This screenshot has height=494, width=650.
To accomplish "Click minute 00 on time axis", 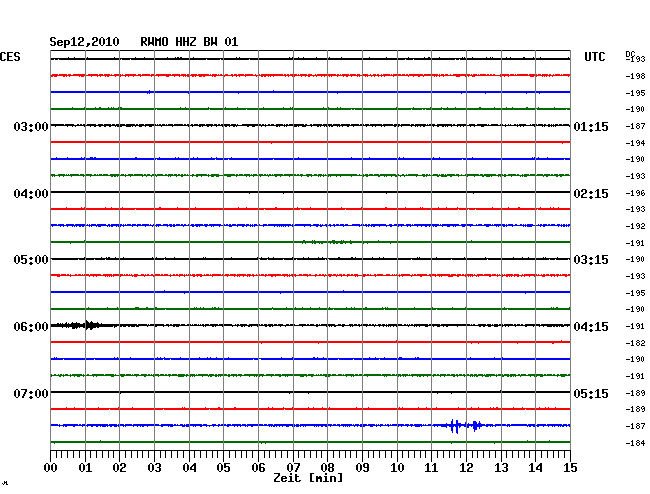I will tap(51, 468).
